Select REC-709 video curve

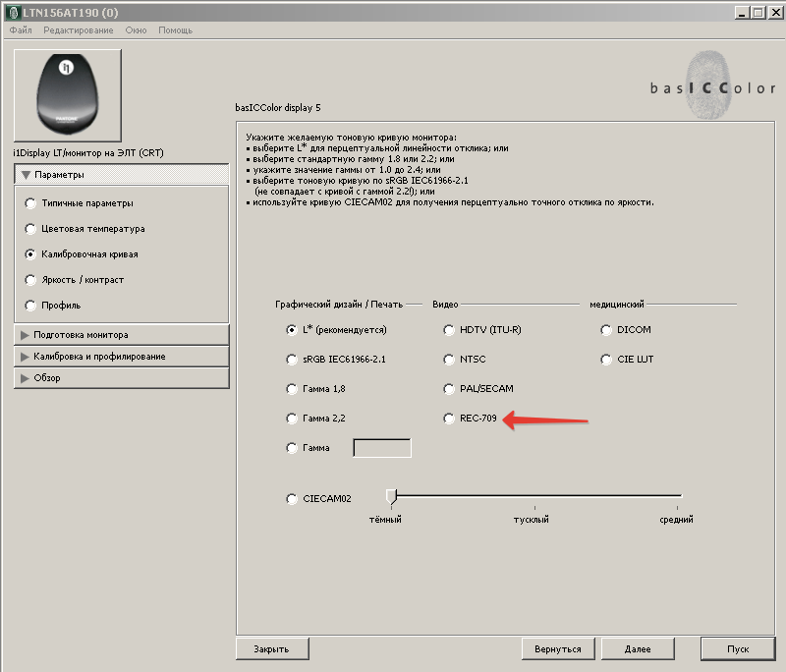click(x=449, y=418)
